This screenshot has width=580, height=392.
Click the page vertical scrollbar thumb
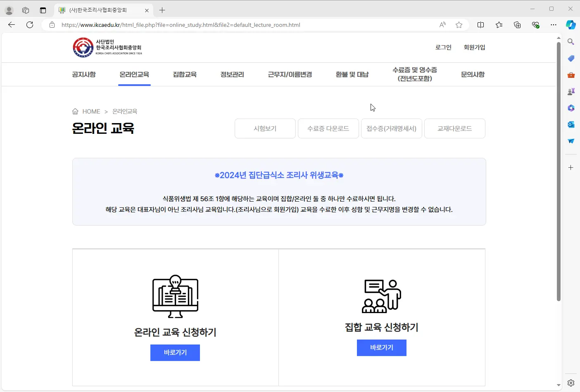[x=559, y=171]
